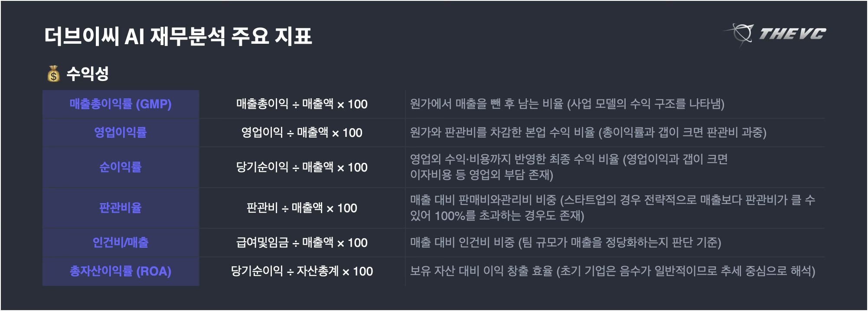Click the 판관비율 row label

coord(121,208)
